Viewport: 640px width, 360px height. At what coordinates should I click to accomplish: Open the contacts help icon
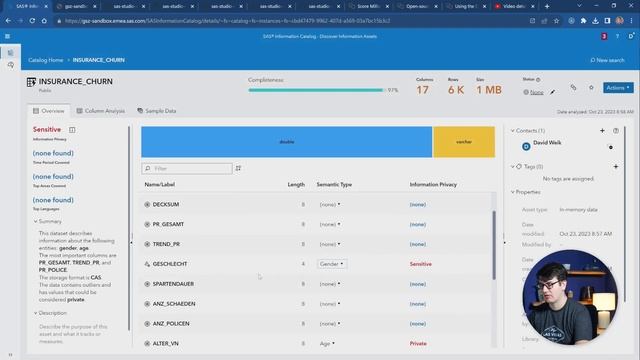[x=616, y=131]
